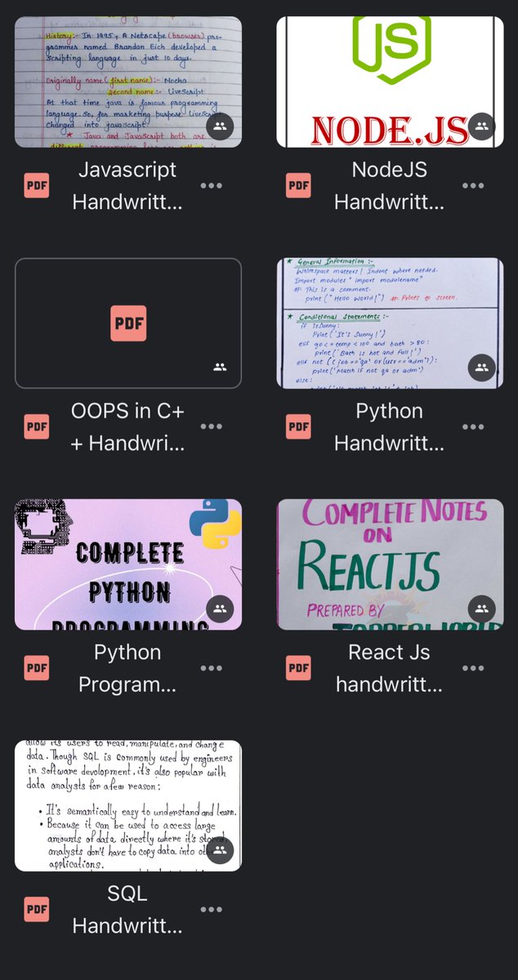Open more options for Javascript Handwritten file
Image resolution: width=518 pixels, height=980 pixels.
click(x=211, y=185)
